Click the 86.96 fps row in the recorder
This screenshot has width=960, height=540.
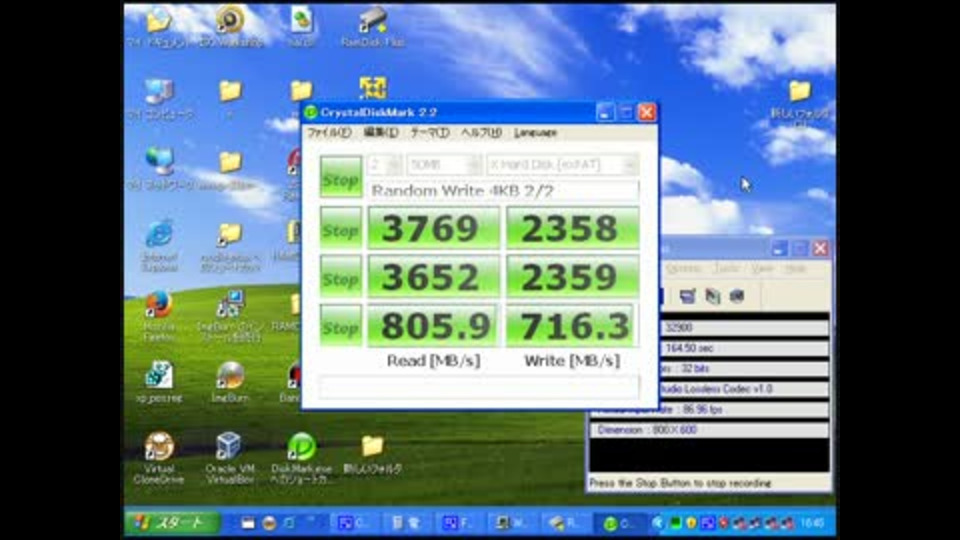pyautogui.click(x=709, y=409)
